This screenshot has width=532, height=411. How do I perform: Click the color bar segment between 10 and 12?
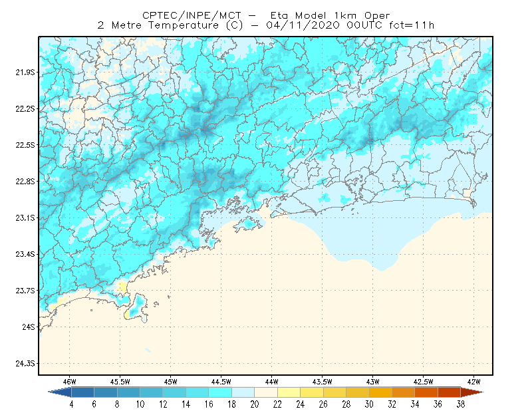pos(152,392)
